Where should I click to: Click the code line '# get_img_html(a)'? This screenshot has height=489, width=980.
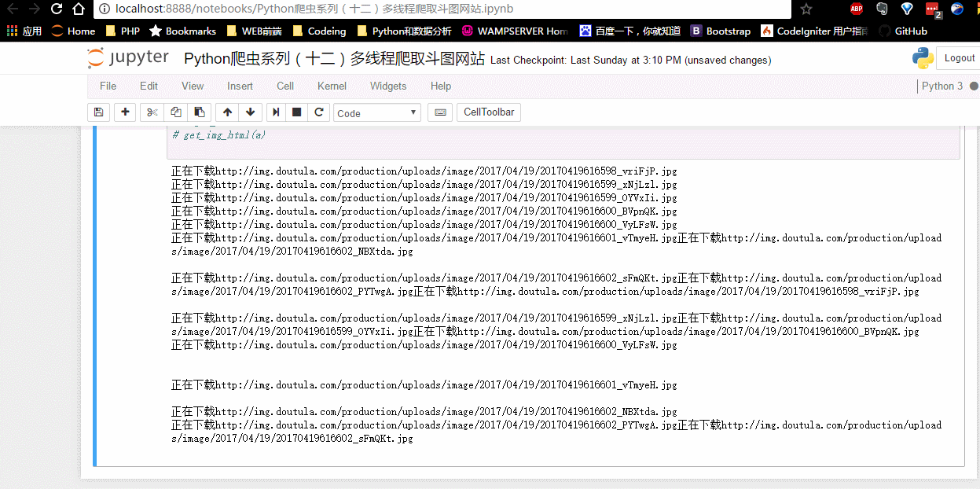point(219,135)
